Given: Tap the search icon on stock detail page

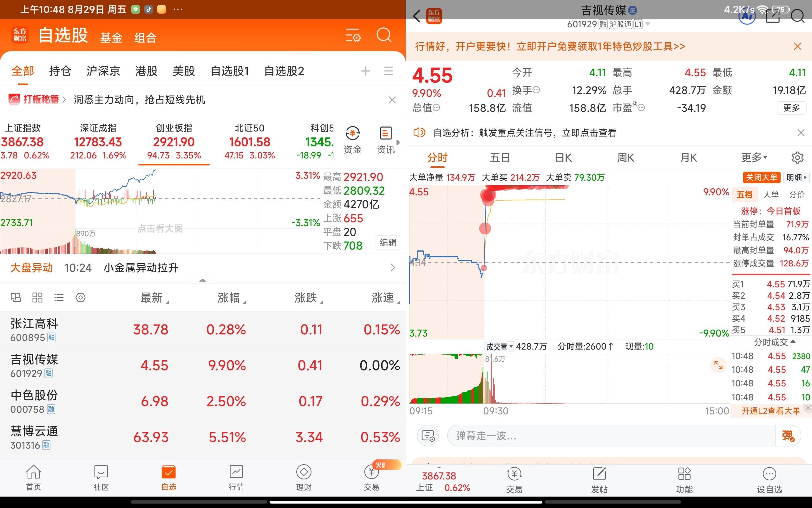Looking at the screenshot, I should click(798, 16).
